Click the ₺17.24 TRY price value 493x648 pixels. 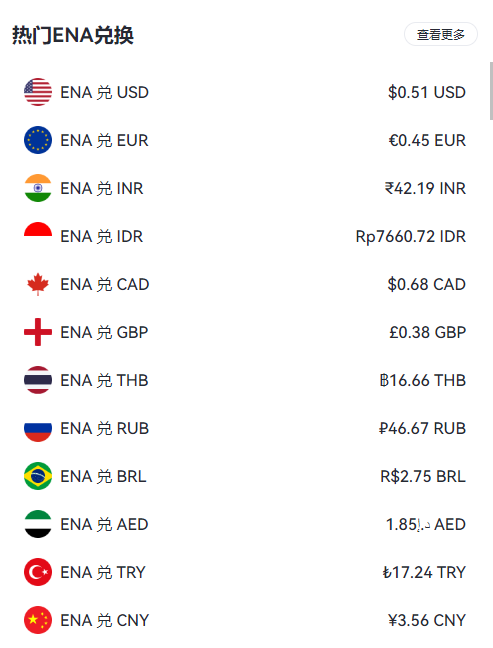point(424,572)
